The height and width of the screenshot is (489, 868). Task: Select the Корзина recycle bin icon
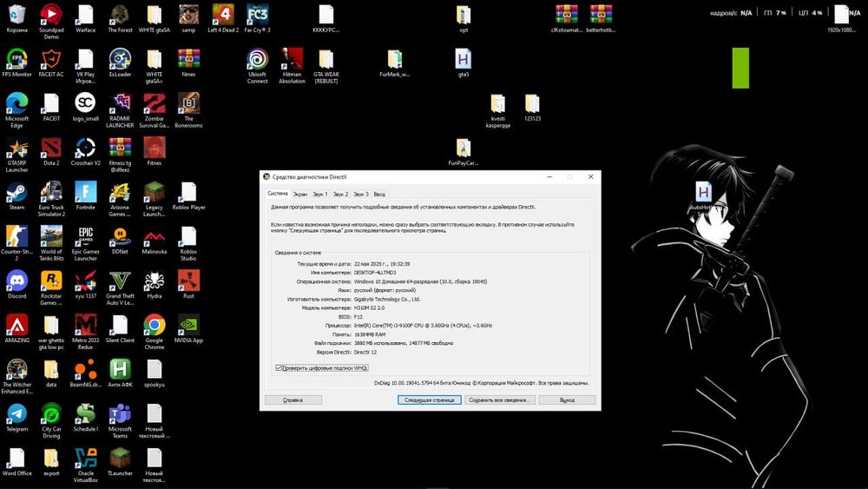[x=16, y=15]
